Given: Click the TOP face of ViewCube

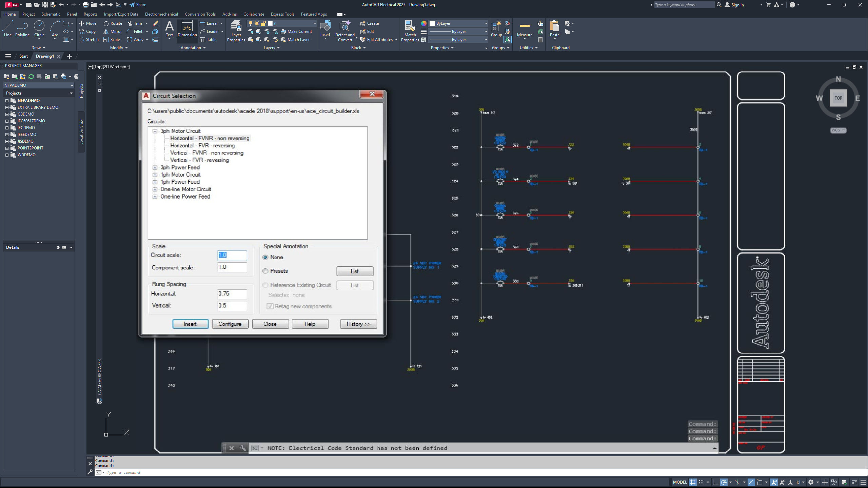Looking at the screenshot, I should [x=838, y=98].
